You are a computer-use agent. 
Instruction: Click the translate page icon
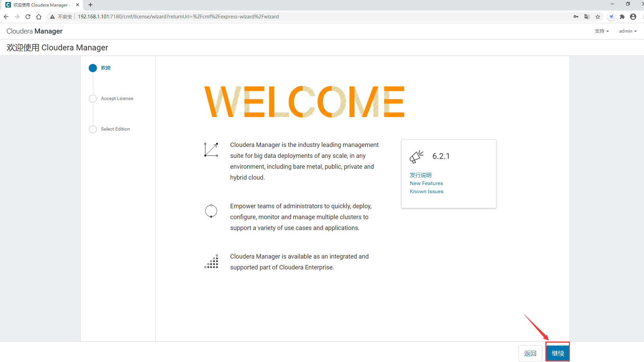click(587, 17)
